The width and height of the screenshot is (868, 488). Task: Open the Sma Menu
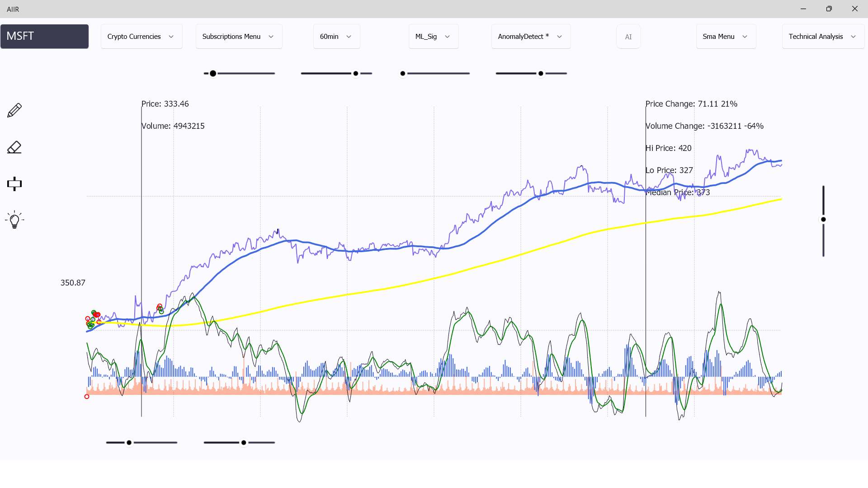coord(726,37)
